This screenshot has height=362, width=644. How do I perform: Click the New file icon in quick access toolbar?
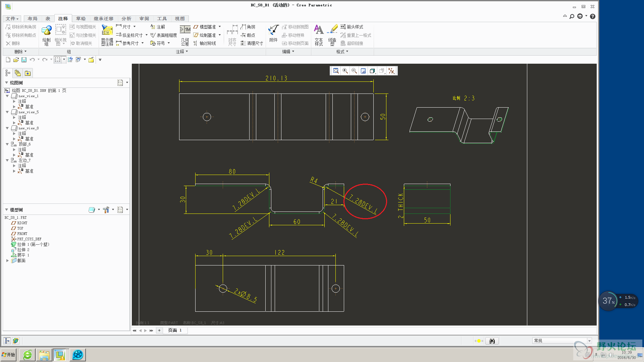[8, 60]
